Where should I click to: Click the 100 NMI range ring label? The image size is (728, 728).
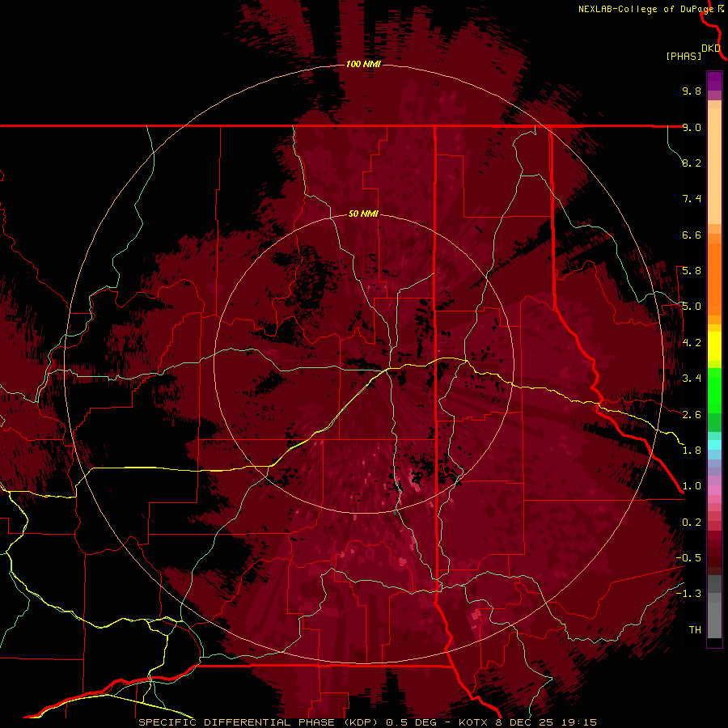[363, 64]
